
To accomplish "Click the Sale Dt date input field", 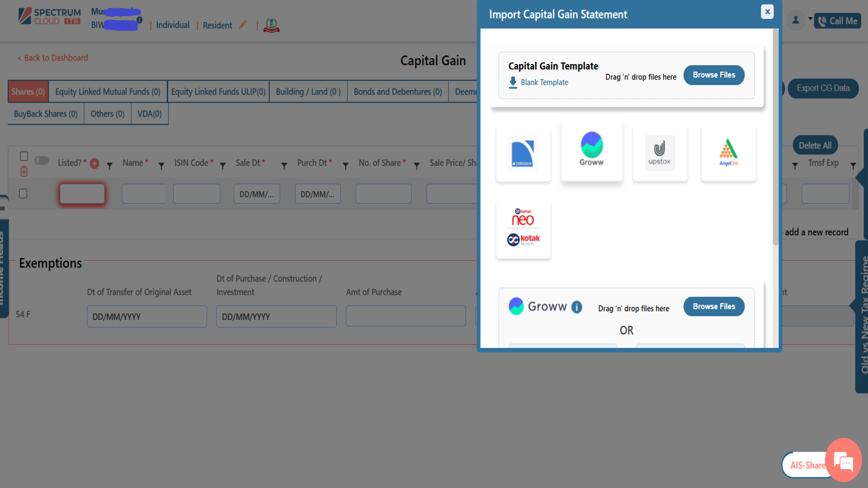I will coord(257,193).
